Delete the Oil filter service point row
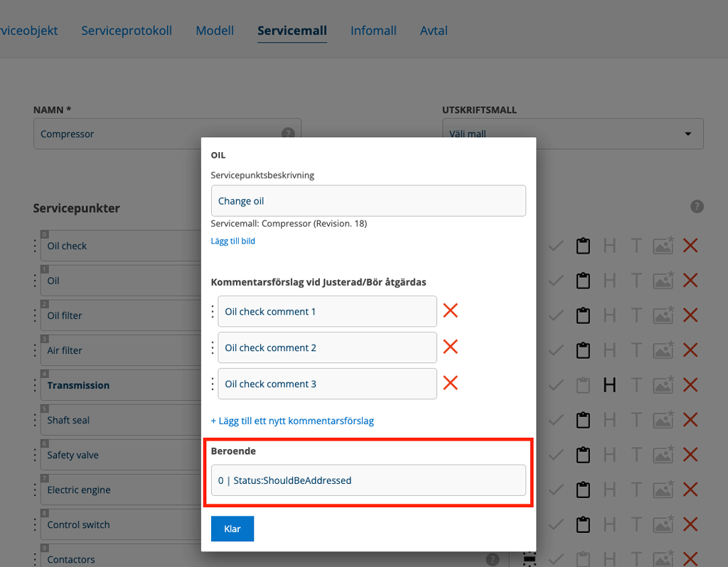Image resolution: width=728 pixels, height=567 pixels. pos(690,315)
